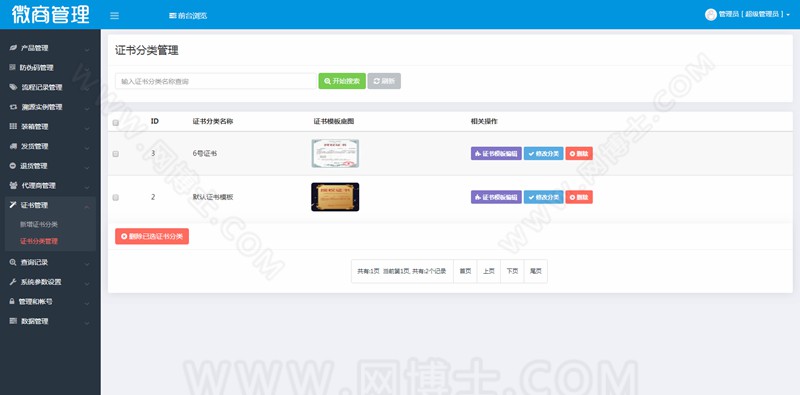Open the 新增证书分类 submenu item
This screenshot has width=800, height=395.
click(39, 224)
